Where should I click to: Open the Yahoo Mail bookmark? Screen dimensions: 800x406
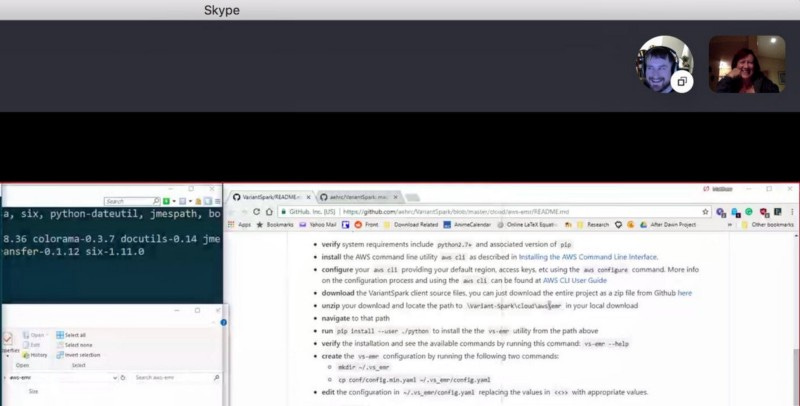tap(317, 224)
